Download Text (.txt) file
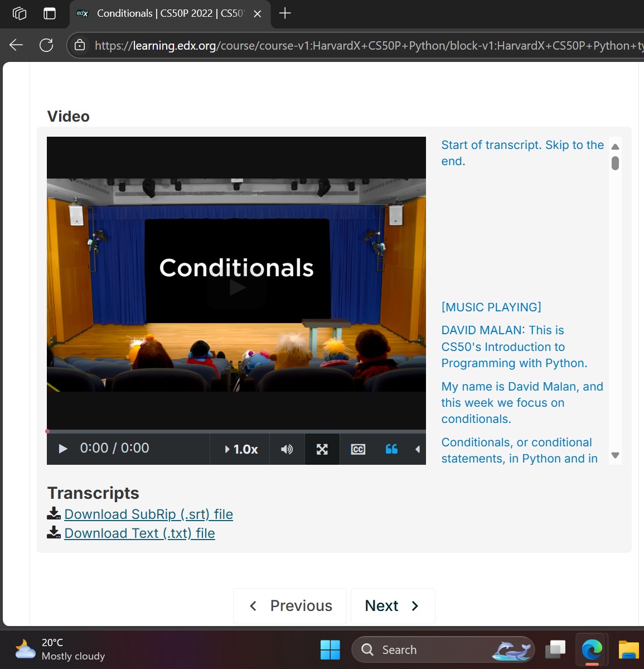 point(139,533)
